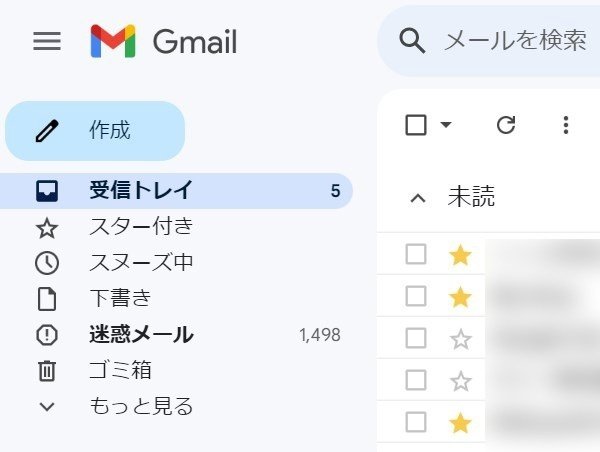Click the 作成 compose button
The width and height of the screenshot is (600, 452).
click(x=95, y=131)
